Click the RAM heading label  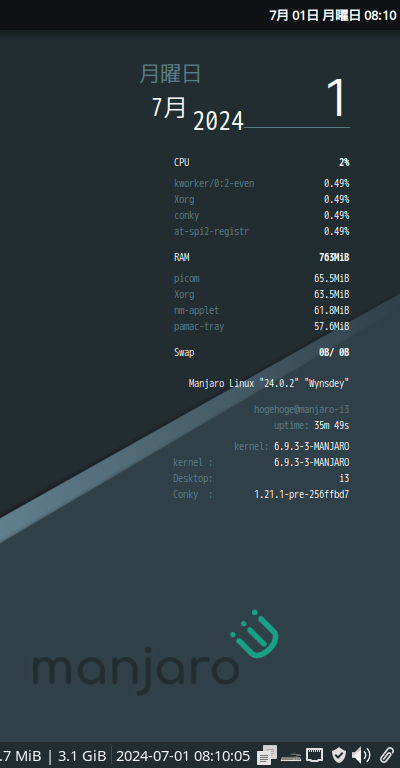(182, 258)
